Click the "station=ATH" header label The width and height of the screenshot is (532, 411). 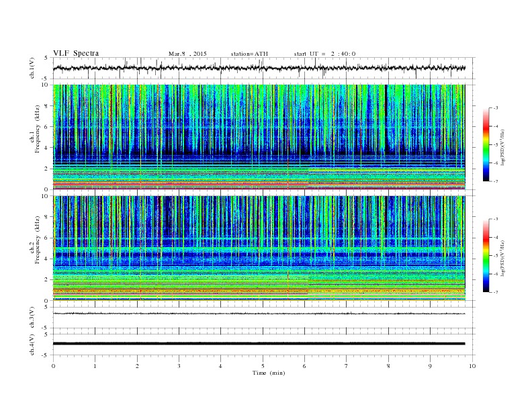point(249,54)
